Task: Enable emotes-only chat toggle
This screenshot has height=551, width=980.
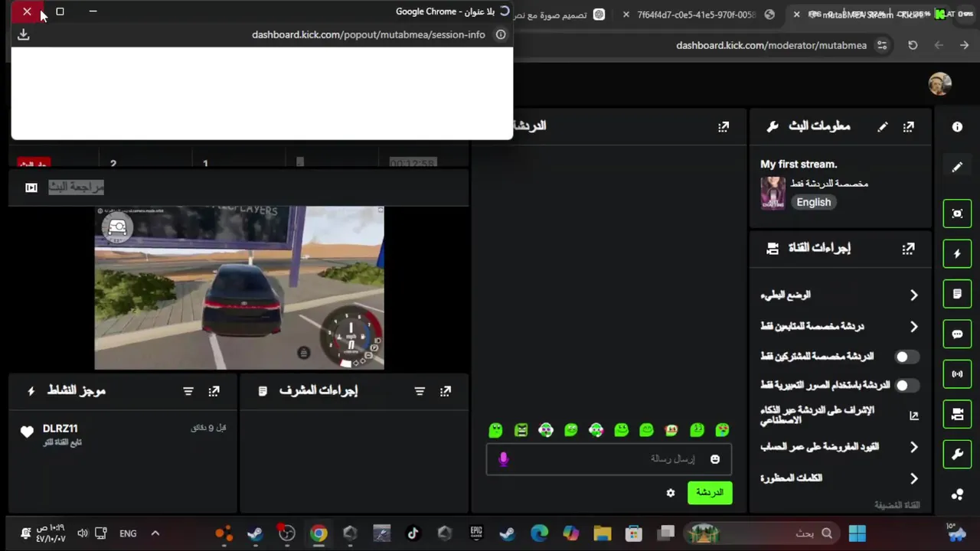Action: pyautogui.click(x=906, y=386)
